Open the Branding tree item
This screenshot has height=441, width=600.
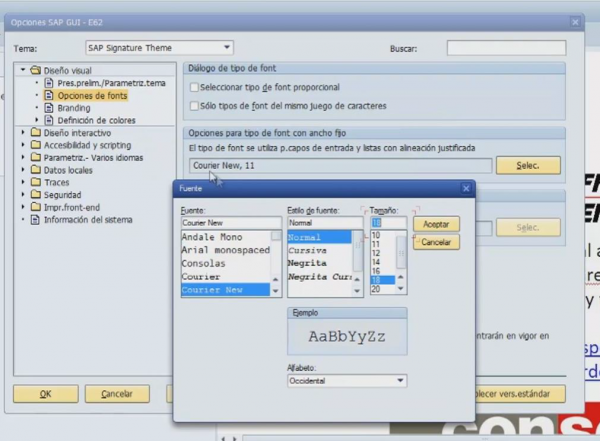click(x=74, y=108)
